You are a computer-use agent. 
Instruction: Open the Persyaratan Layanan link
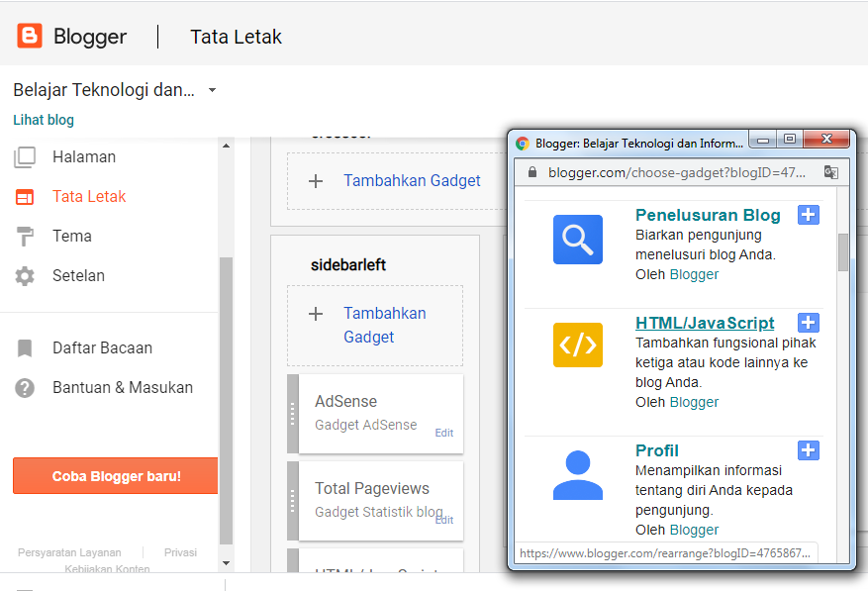pos(69,552)
